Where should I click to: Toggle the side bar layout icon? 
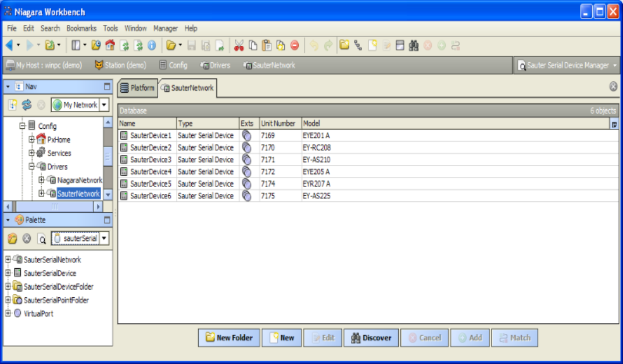tap(76, 45)
